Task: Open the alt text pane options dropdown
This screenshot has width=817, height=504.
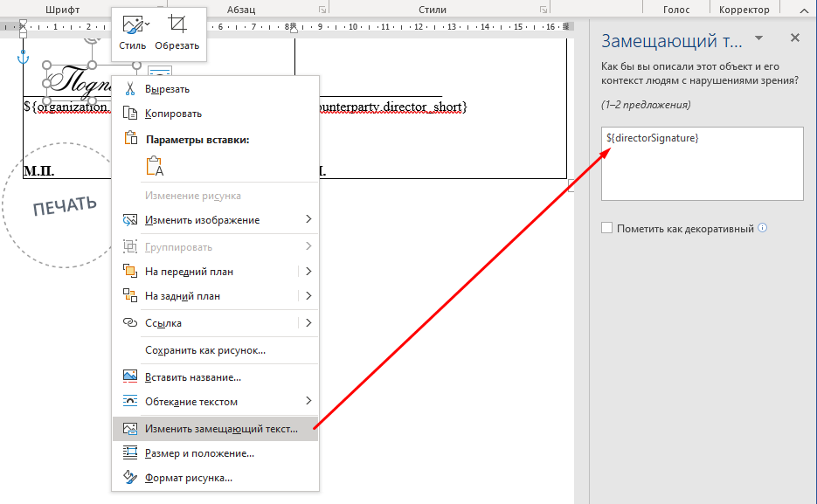Action: tap(758, 38)
